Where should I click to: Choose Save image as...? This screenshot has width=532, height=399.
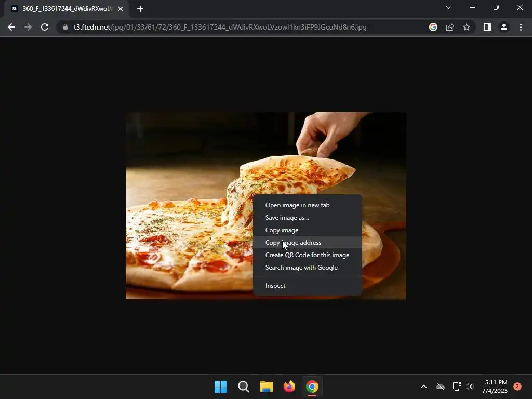click(308, 218)
